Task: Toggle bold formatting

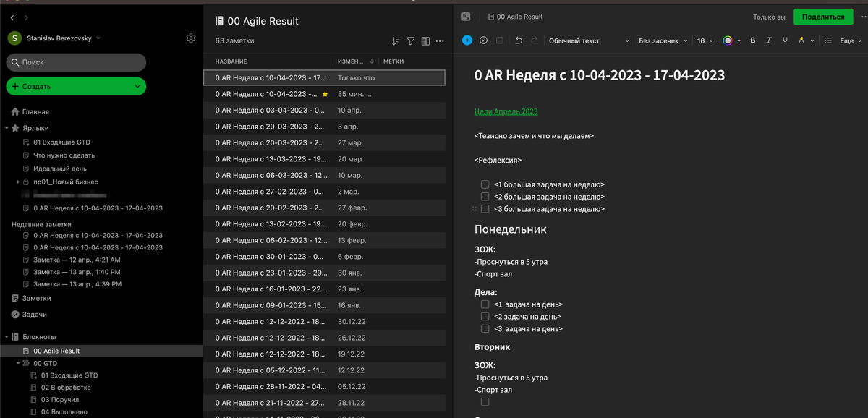Action: pyautogui.click(x=753, y=40)
